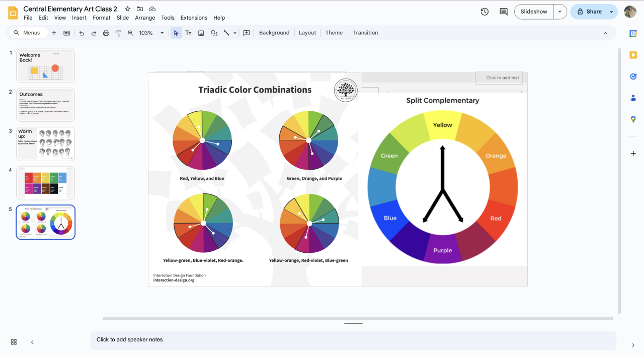The width and height of the screenshot is (644, 356).
Task: Star the Central Elementary Art Class 2 presentation
Action: [128, 9]
